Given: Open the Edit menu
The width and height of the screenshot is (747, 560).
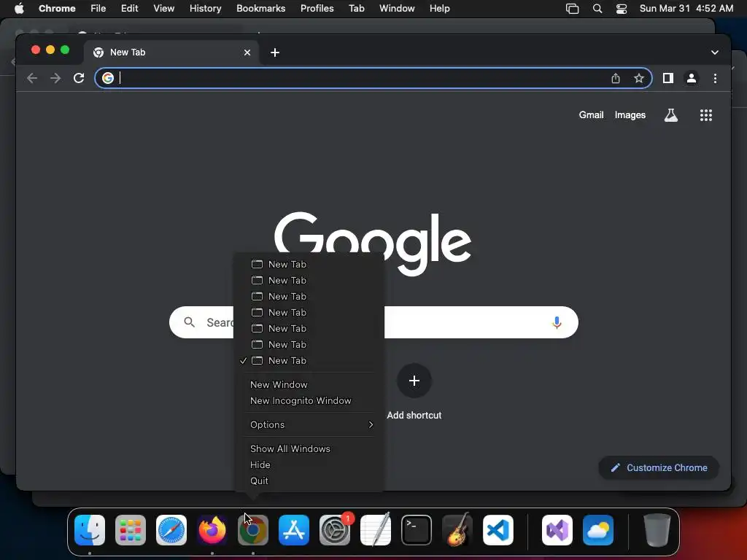Looking at the screenshot, I should tap(129, 8).
